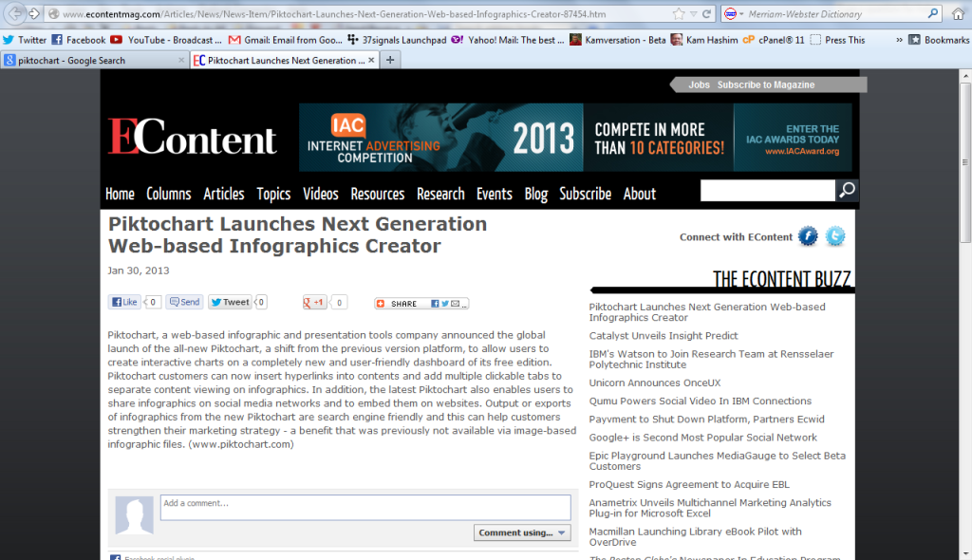Open the 37signals Launchpad bookmark
The image size is (972, 560).
397,40
